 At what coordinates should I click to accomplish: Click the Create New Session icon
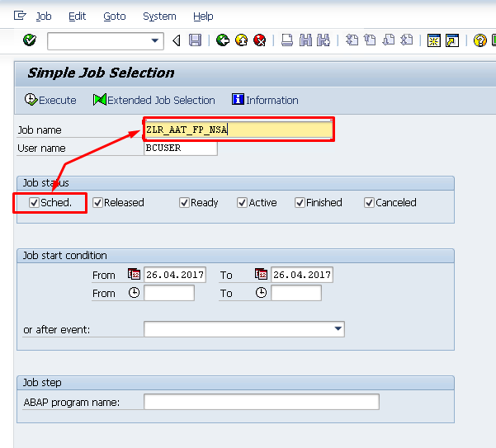tap(434, 40)
